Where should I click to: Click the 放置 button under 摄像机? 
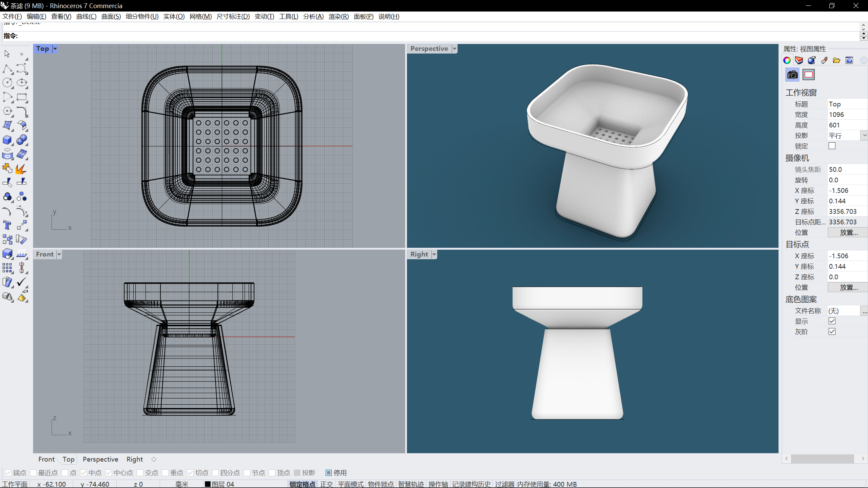pyautogui.click(x=848, y=232)
